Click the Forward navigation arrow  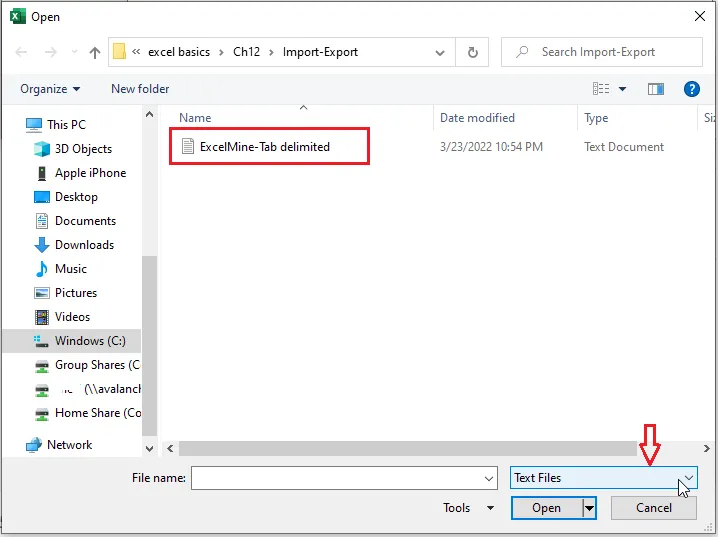click(x=50, y=52)
